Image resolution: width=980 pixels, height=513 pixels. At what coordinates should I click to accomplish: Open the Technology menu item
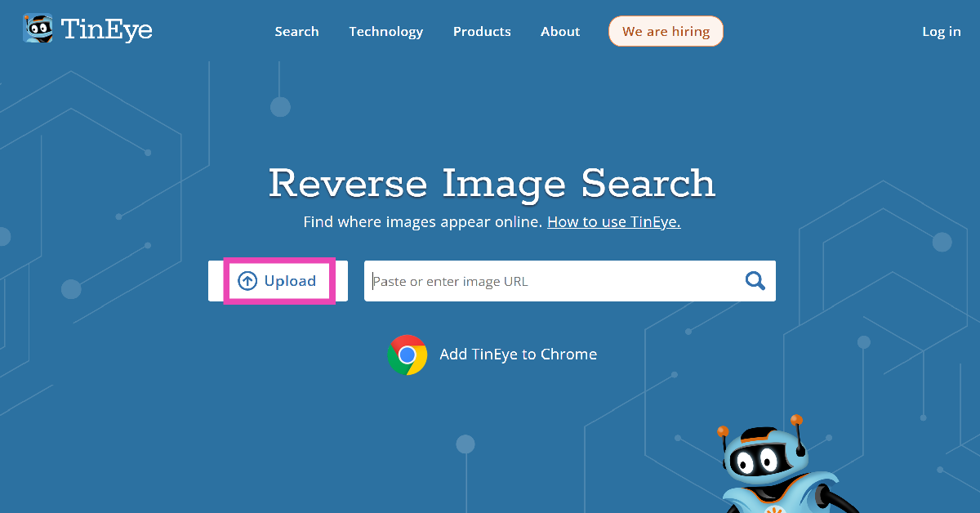pyautogui.click(x=386, y=32)
